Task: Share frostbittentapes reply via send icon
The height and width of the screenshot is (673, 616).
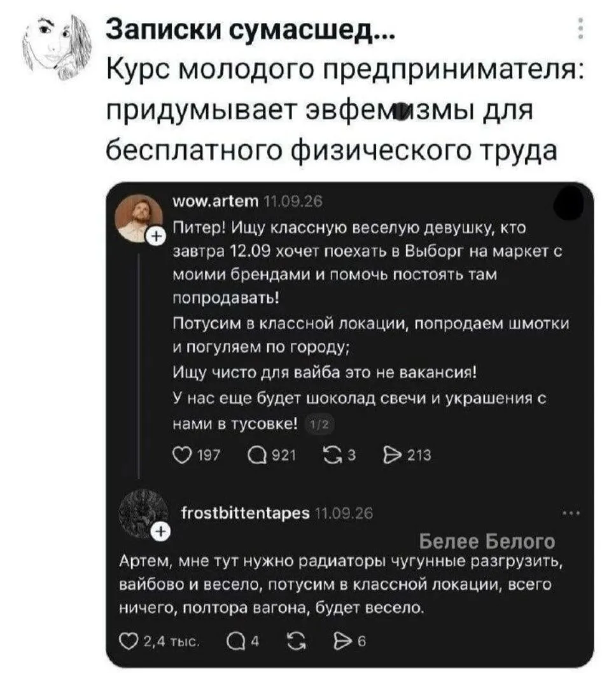Action: [x=343, y=641]
